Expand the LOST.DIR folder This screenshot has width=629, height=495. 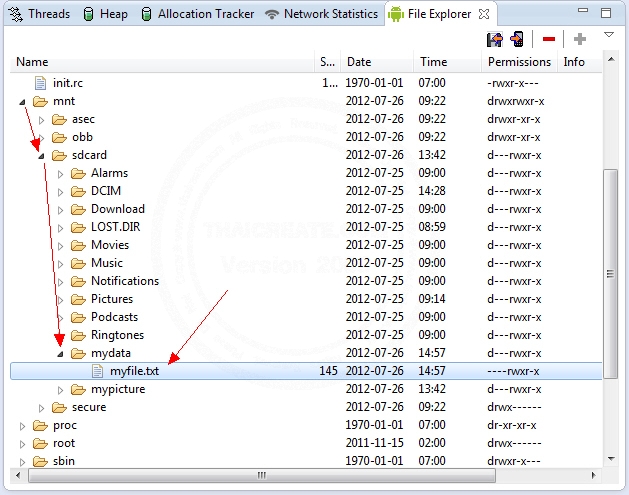pyautogui.click(x=60, y=228)
